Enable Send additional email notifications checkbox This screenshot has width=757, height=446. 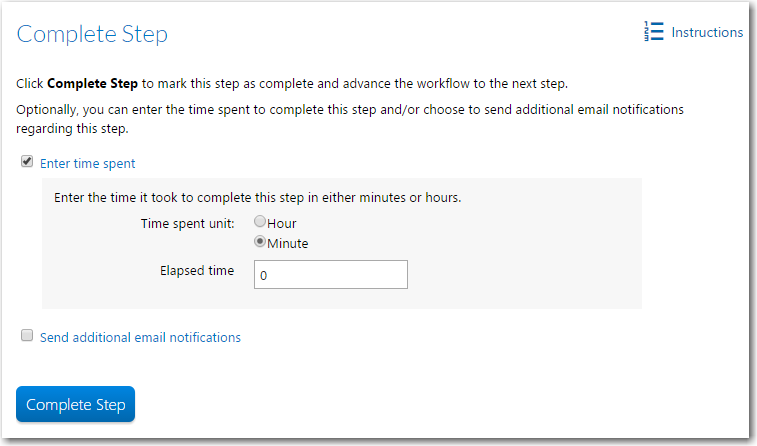click(x=27, y=336)
